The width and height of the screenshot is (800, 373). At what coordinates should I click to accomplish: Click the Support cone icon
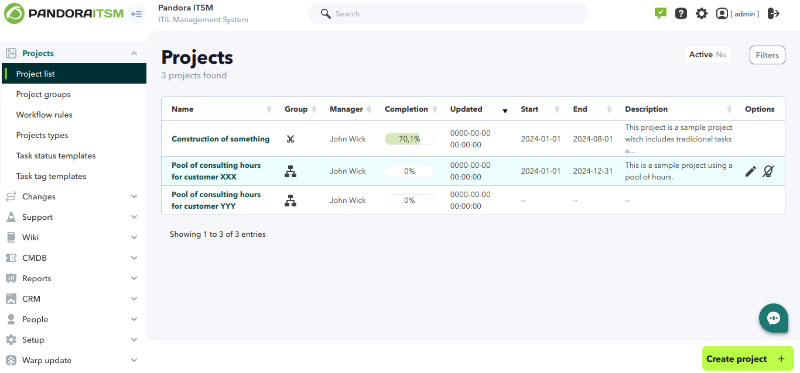point(11,217)
